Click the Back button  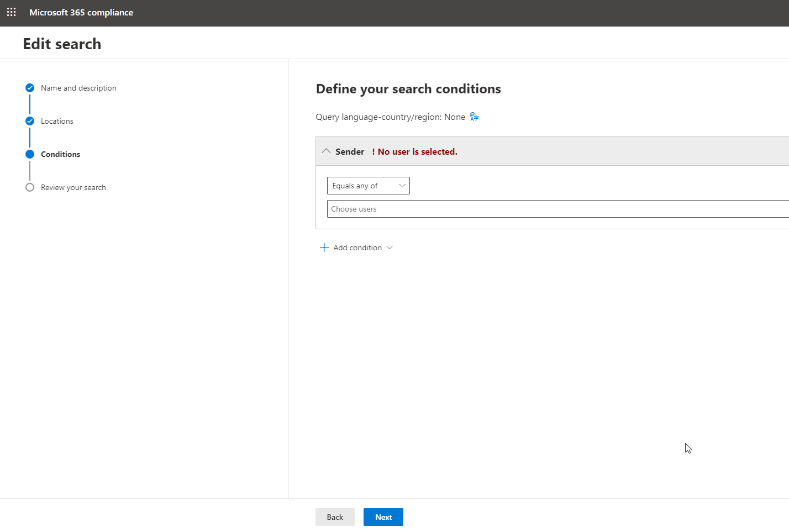pos(335,517)
